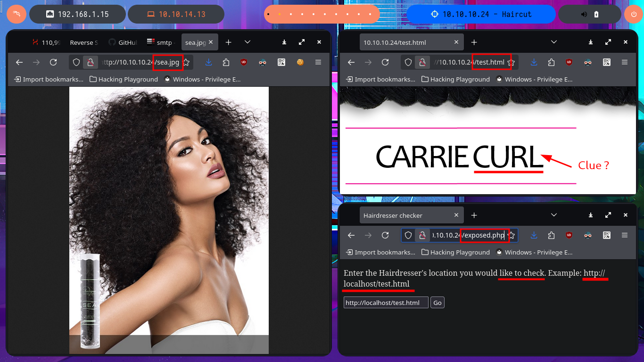
Task: Click the Hairdresser location text field
Action: click(386, 303)
